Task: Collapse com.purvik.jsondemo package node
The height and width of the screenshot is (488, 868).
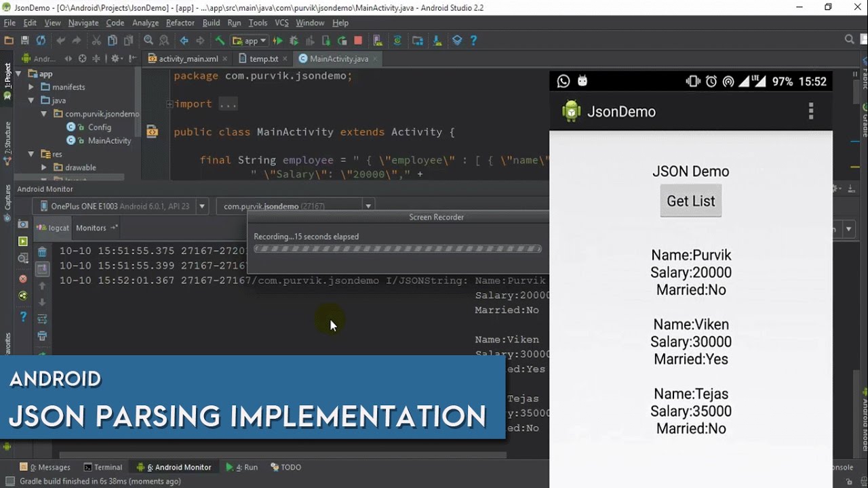Action: [44, 114]
